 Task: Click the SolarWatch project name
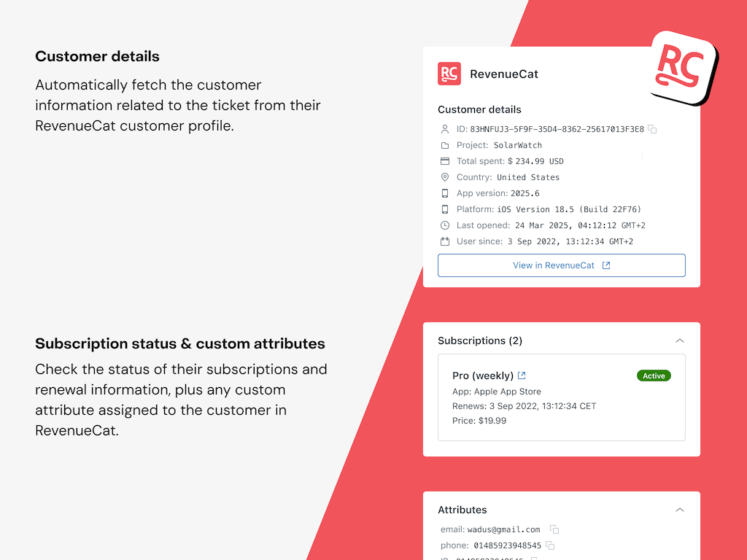click(x=518, y=145)
